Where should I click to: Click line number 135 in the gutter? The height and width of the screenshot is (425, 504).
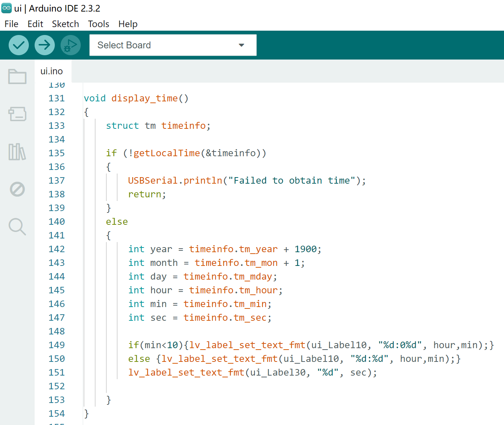tap(57, 153)
